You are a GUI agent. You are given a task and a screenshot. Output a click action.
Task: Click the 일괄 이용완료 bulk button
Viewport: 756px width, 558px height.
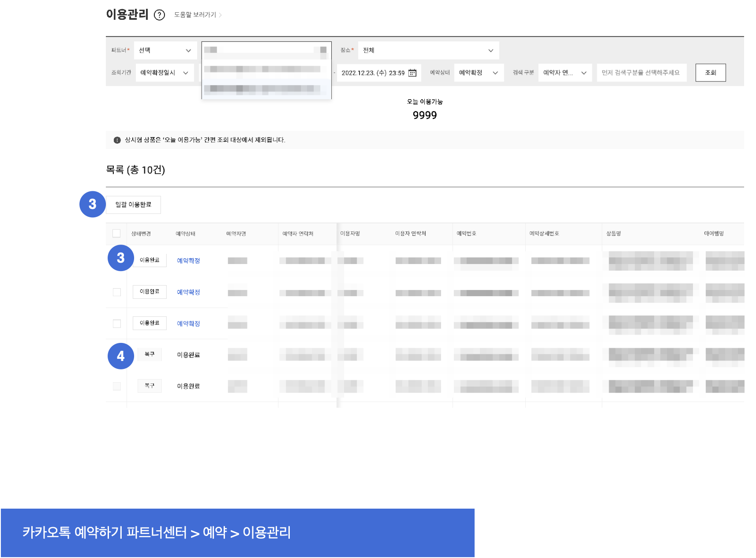coord(133,205)
